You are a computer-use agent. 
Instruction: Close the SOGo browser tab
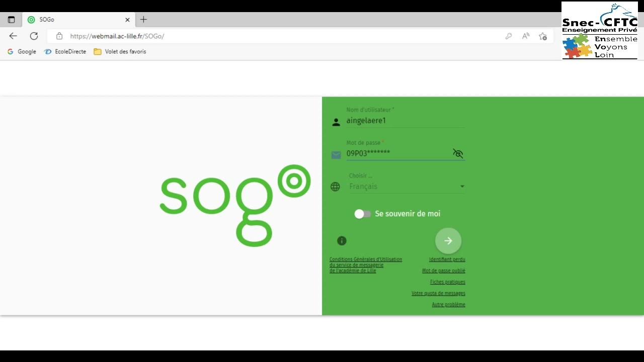(127, 20)
